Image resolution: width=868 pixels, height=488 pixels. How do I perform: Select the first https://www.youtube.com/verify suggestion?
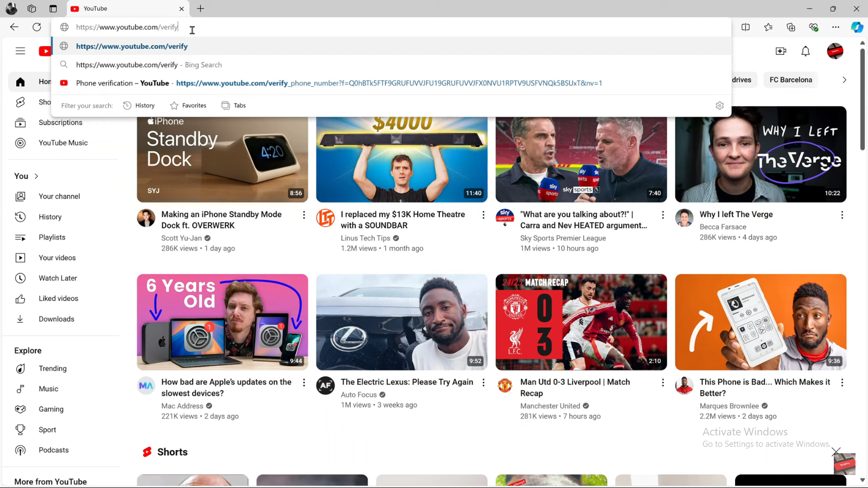391,46
